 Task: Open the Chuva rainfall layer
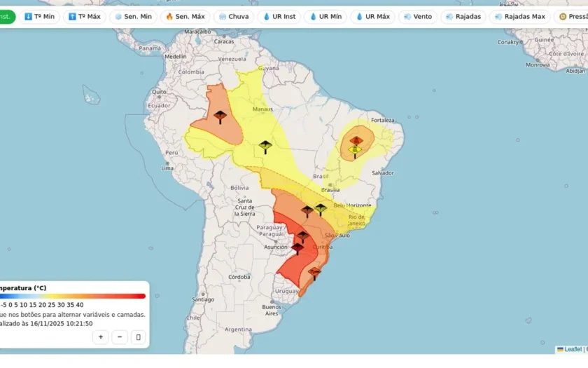point(234,17)
